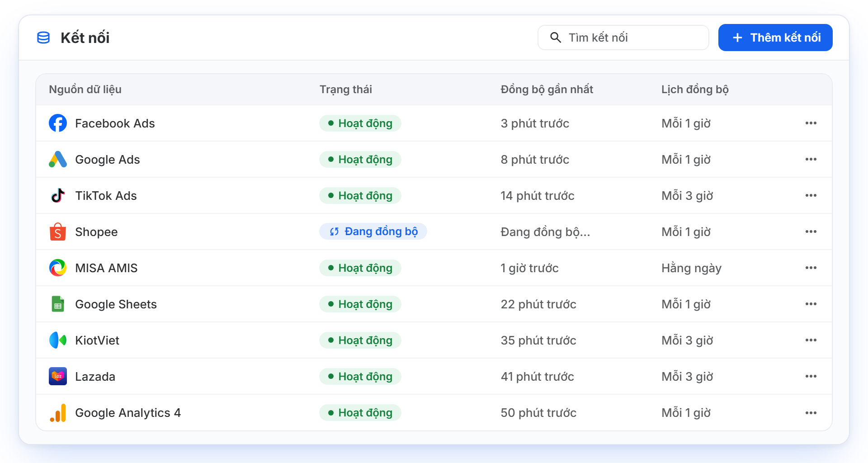Viewport: 868px width, 463px height.
Task: Click the magnifier icon in search box
Action: (x=556, y=38)
